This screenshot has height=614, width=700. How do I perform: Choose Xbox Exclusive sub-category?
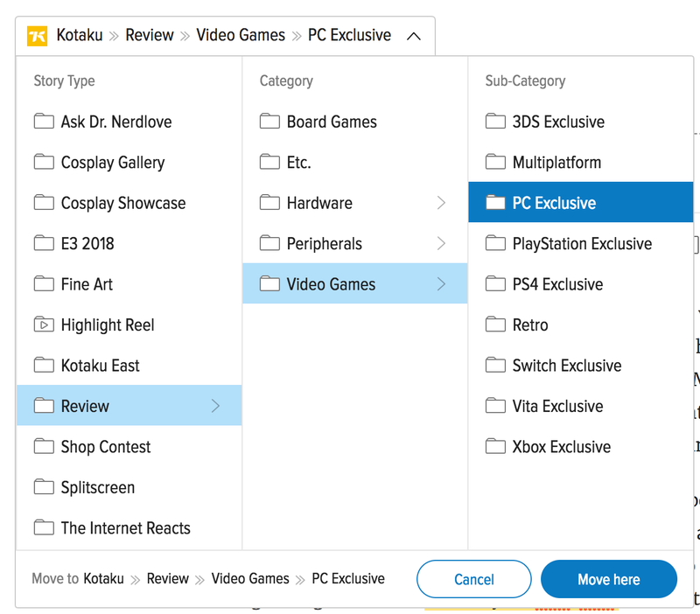[x=581, y=446]
